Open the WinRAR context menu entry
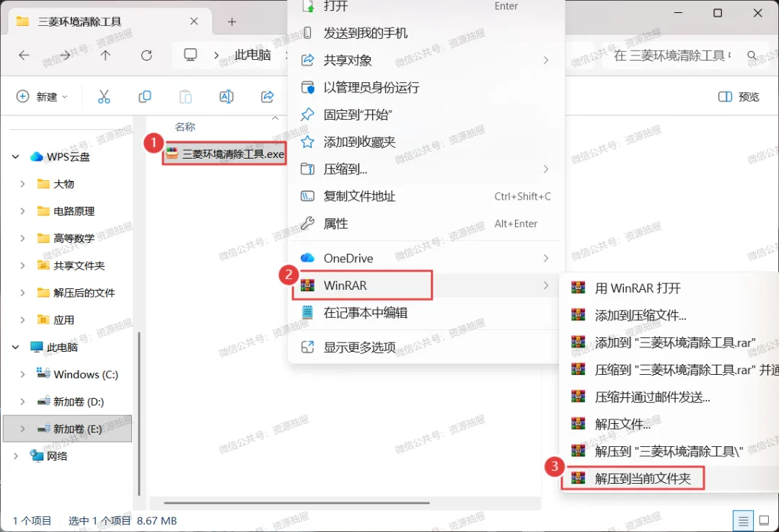Viewport: 779px width, 532px height. click(426, 285)
